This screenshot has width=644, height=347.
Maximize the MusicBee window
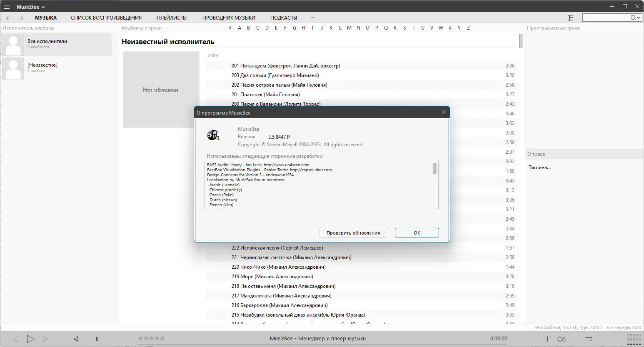tap(625, 7)
